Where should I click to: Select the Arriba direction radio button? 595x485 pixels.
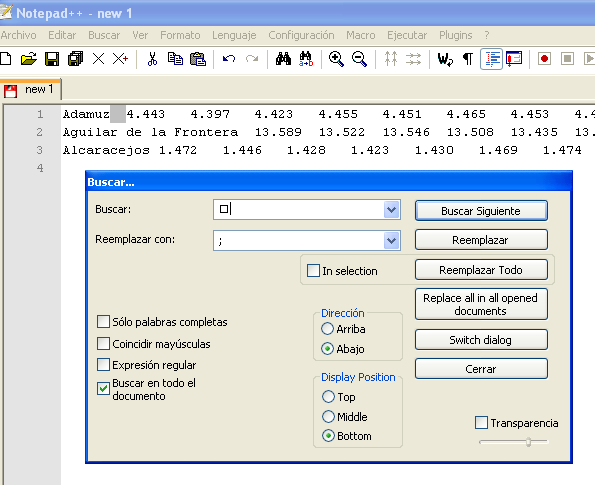click(327, 329)
